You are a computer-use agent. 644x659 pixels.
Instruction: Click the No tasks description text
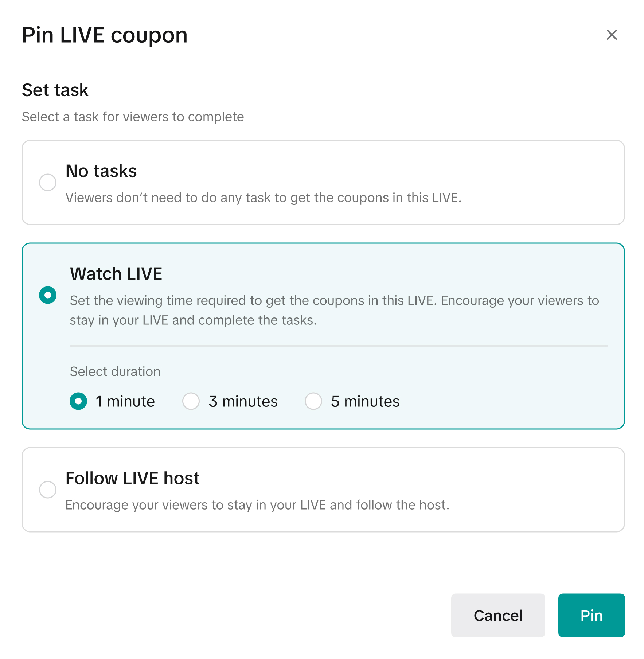(x=263, y=198)
